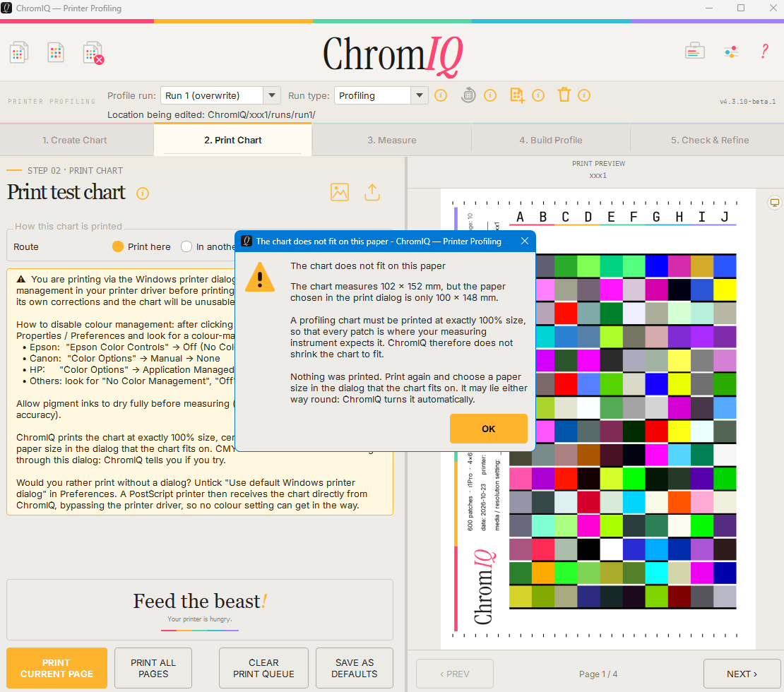Click OK in the paper size warning
784x692 pixels.
(489, 429)
